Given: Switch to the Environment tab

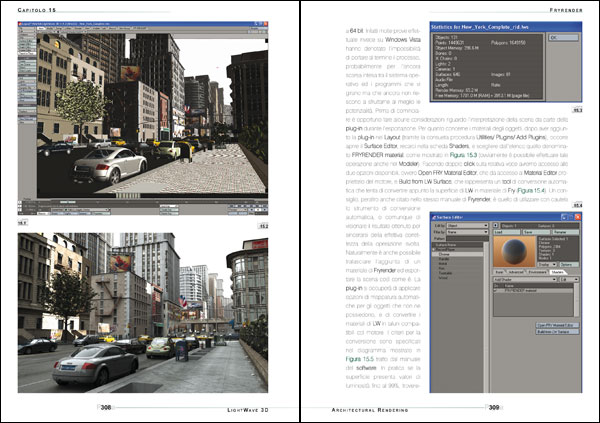Looking at the screenshot, I should click(x=537, y=272).
